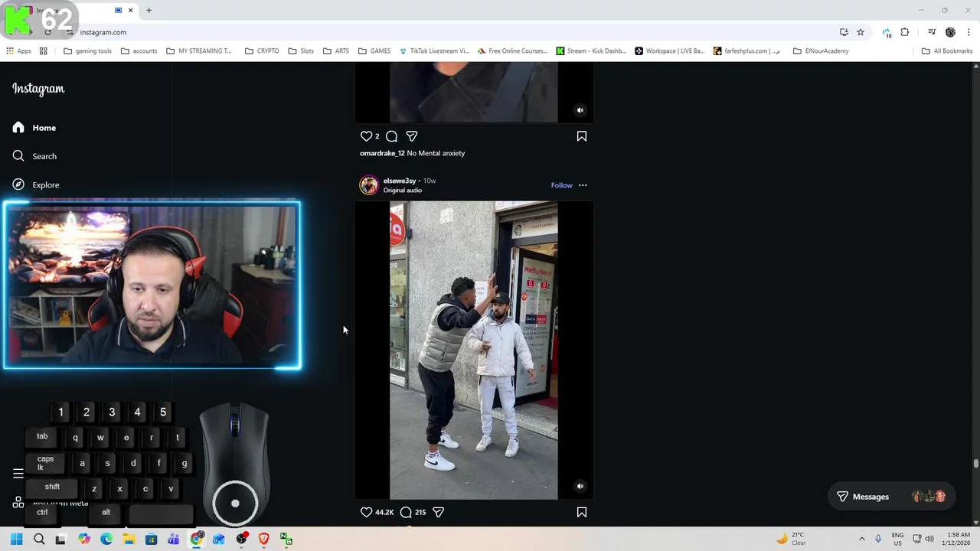Image resolution: width=980 pixels, height=551 pixels.
Task: Open Windows taskbar search
Action: coord(39,540)
